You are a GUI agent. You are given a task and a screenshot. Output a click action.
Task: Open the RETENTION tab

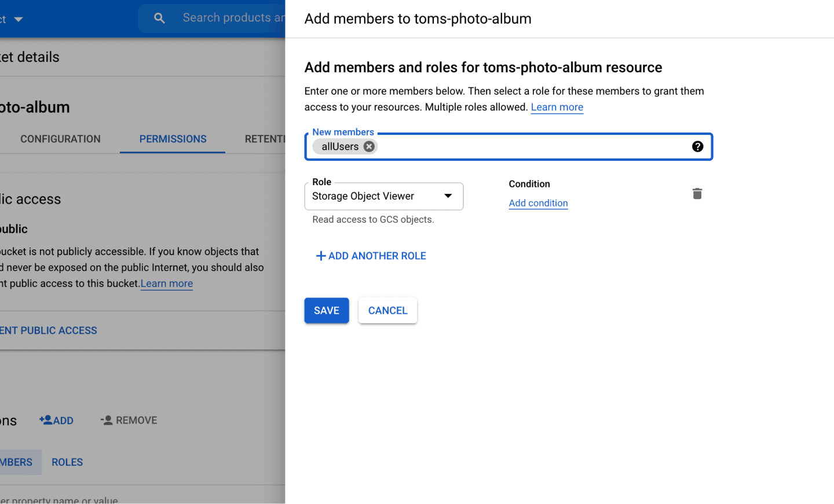click(x=265, y=139)
